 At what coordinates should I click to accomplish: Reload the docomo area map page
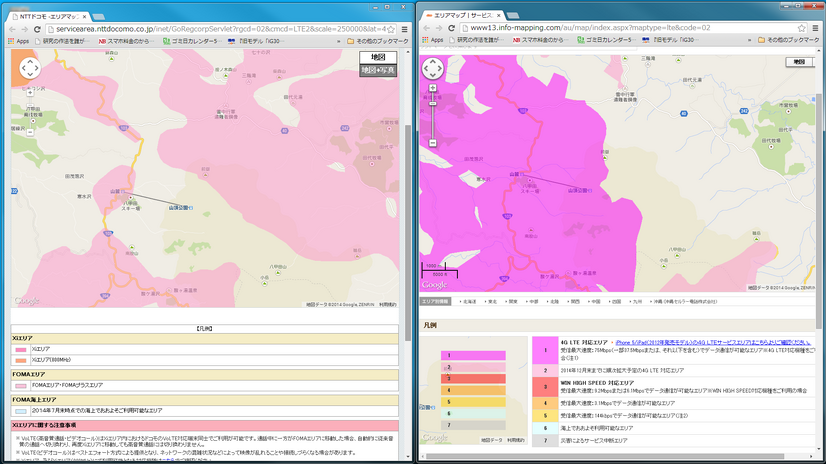[x=37, y=29]
